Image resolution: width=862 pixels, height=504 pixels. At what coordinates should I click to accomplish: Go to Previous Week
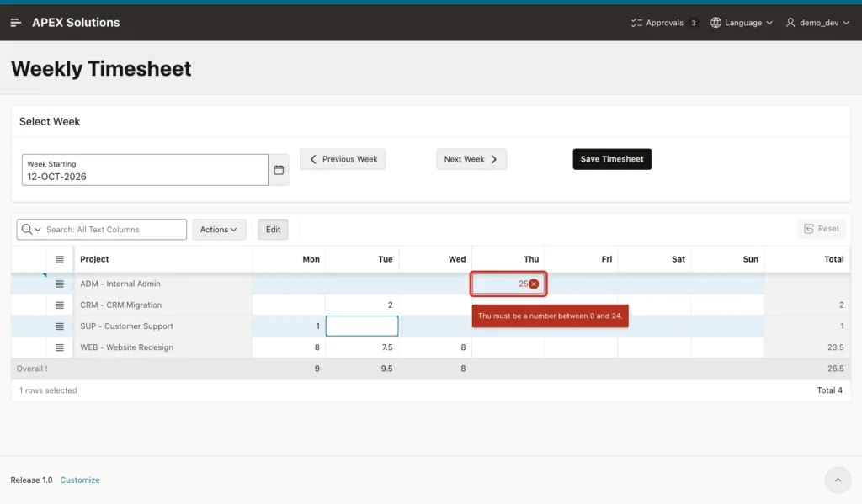pyautogui.click(x=343, y=159)
